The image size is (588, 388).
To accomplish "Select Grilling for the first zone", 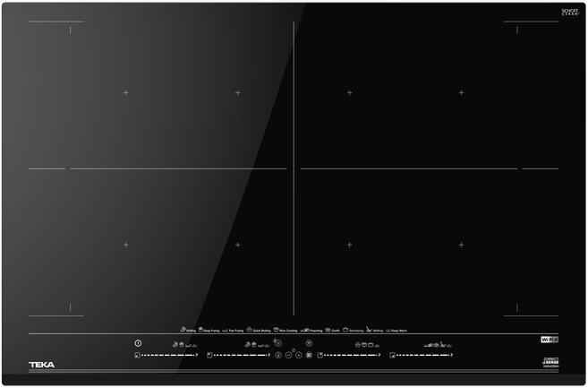I will click(175, 344).
